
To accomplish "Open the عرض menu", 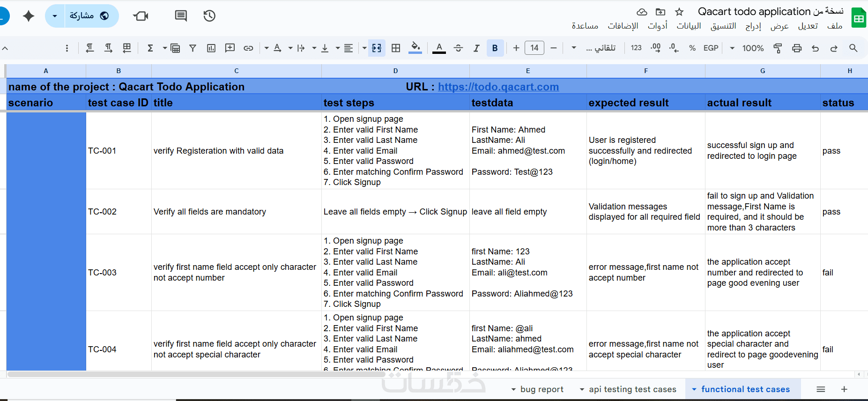I will (x=779, y=26).
